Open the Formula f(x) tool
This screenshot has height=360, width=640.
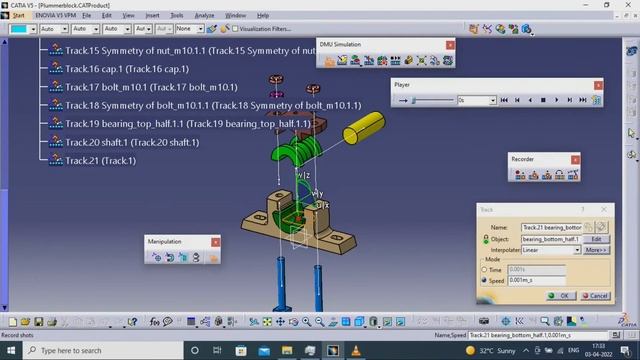(154, 322)
